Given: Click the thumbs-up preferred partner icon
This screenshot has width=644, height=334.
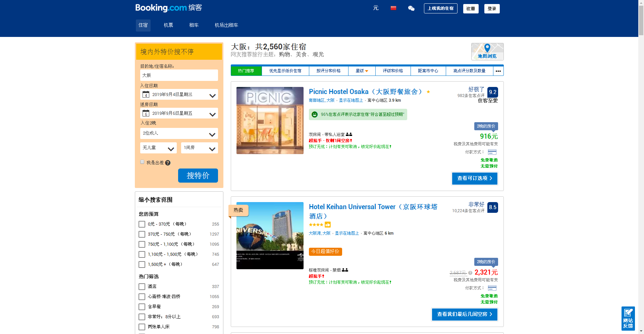Looking at the screenshot, I should click(328, 225).
